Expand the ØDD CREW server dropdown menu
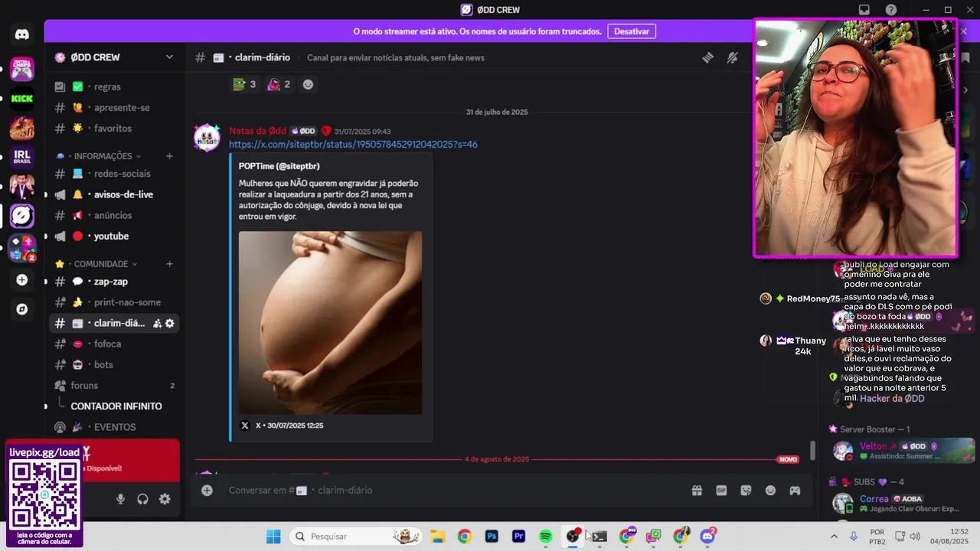 pos(169,57)
